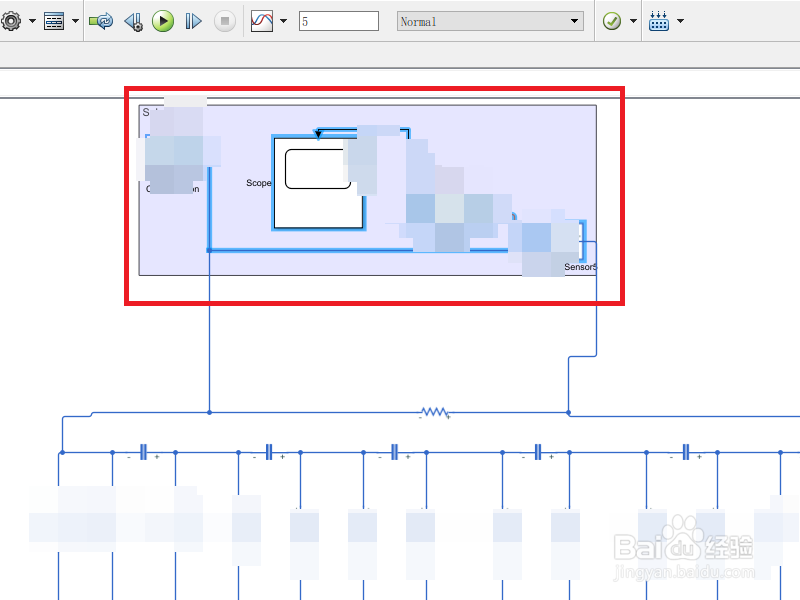
Task: Select the Scope block
Action: click(319, 183)
